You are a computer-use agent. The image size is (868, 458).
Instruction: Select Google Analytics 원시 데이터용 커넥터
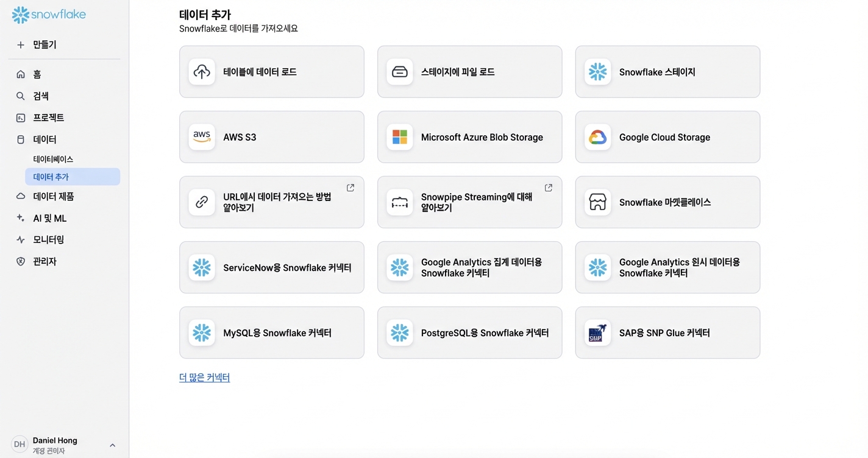pyautogui.click(x=667, y=267)
